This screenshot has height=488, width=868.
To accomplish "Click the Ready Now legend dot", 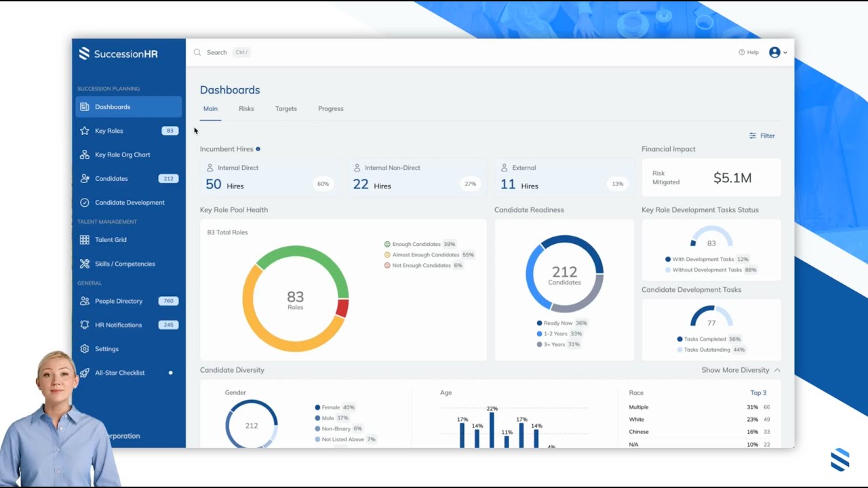I will (540, 323).
